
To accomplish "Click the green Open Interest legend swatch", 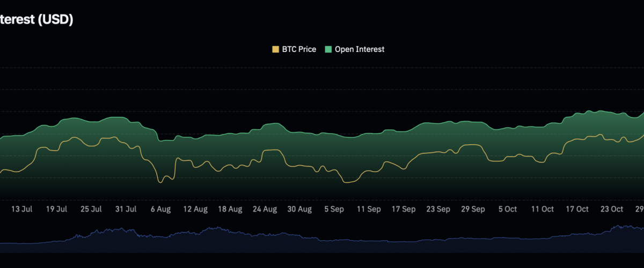I will pyautogui.click(x=328, y=49).
